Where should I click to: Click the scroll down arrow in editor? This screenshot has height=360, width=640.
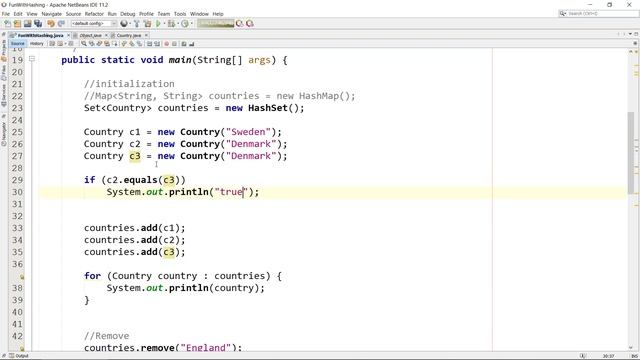click(x=631, y=347)
